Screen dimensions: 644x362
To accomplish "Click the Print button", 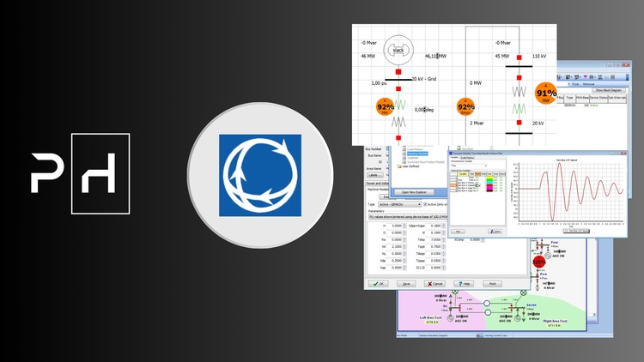I will point(493,284).
